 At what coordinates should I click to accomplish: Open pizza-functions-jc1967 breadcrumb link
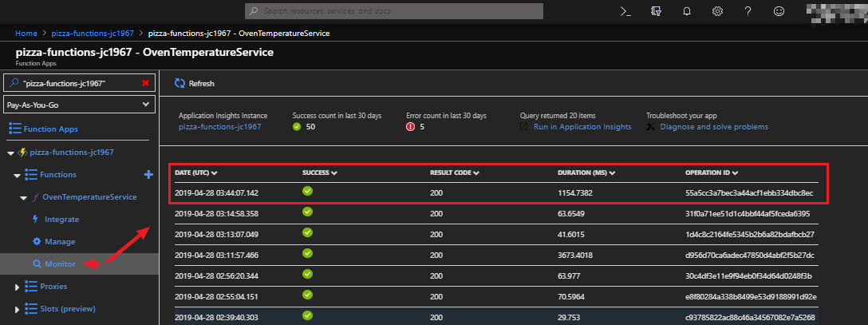tap(93, 34)
